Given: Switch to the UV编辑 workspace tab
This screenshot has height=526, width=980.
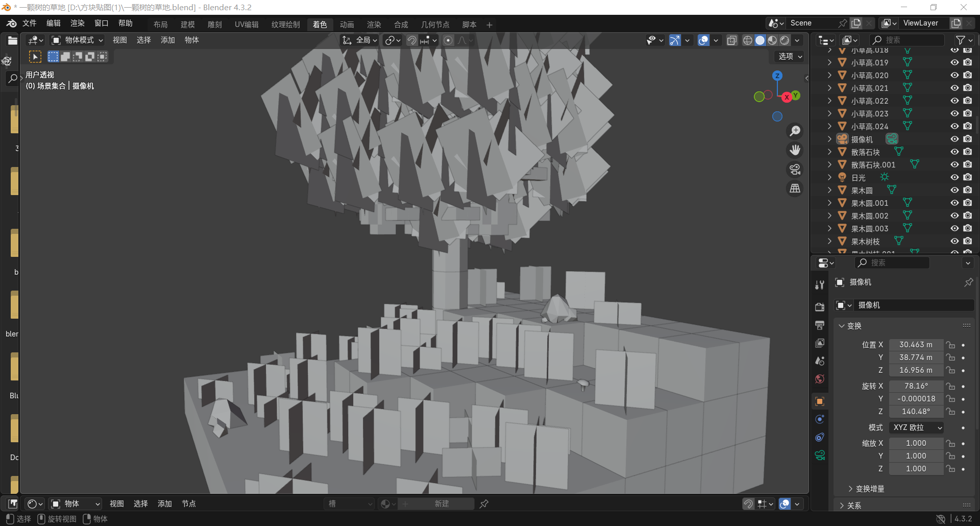Looking at the screenshot, I should pos(247,25).
